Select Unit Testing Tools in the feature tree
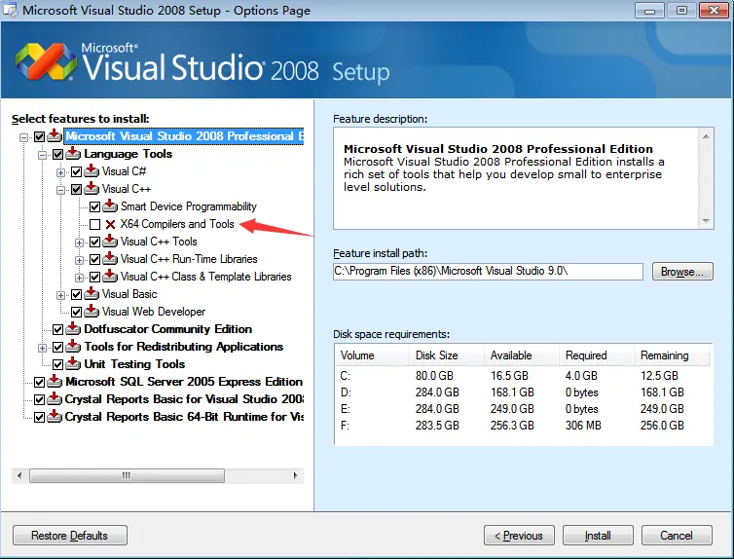Viewport: 734px width, 560px height. [134, 364]
